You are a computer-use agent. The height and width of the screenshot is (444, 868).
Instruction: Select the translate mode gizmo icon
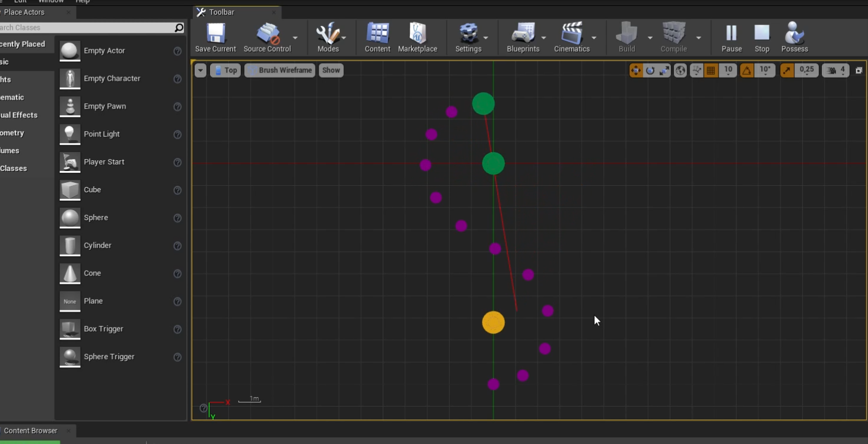click(x=636, y=71)
